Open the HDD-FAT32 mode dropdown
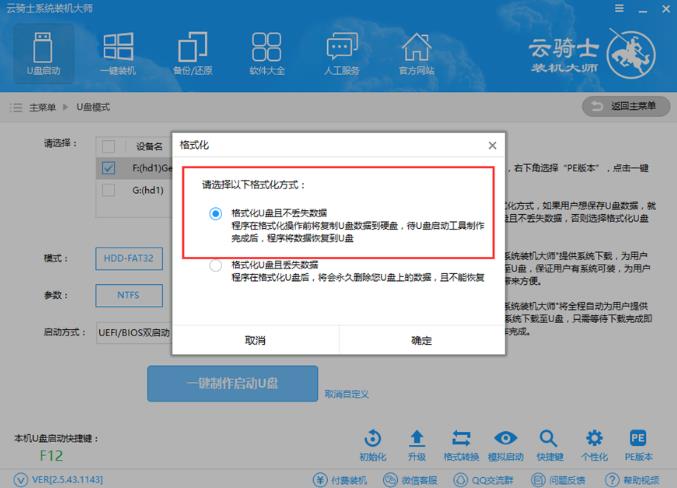The image size is (677, 488). pyautogui.click(x=129, y=258)
